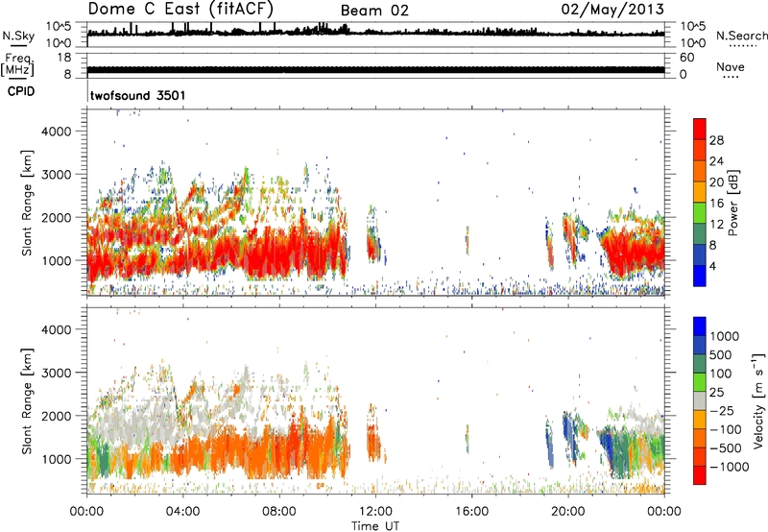Click the 'Freq. [MHz]' label
This screenshot has width=768, height=532.
click(17, 64)
